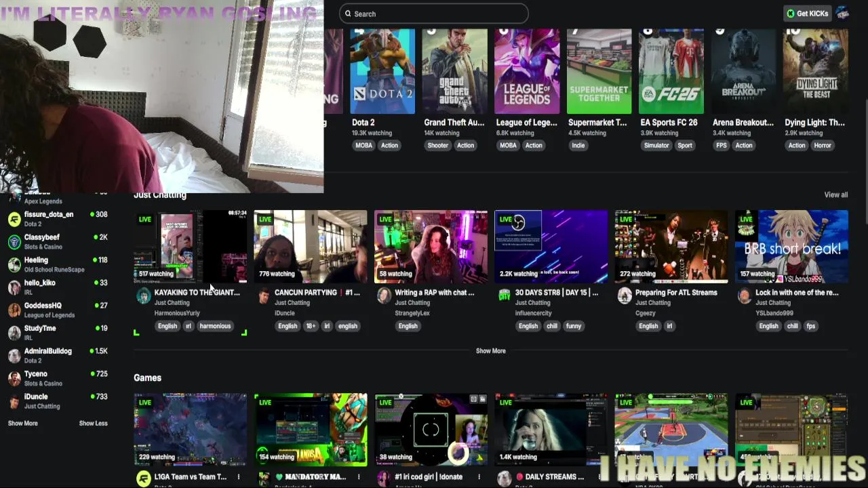Open GoddessHQ avatar in sidebar
The image size is (868, 488).
tap(14, 310)
